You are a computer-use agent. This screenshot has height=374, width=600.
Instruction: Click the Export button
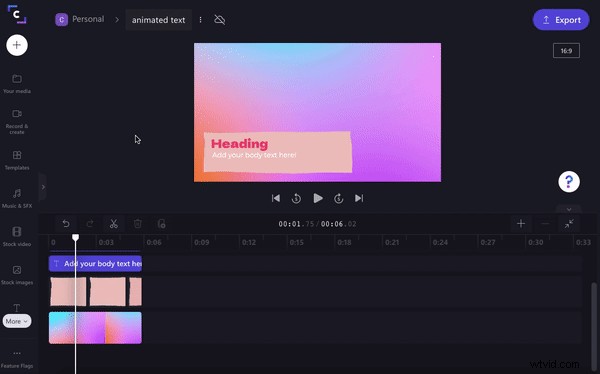click(x=561, y=20)
